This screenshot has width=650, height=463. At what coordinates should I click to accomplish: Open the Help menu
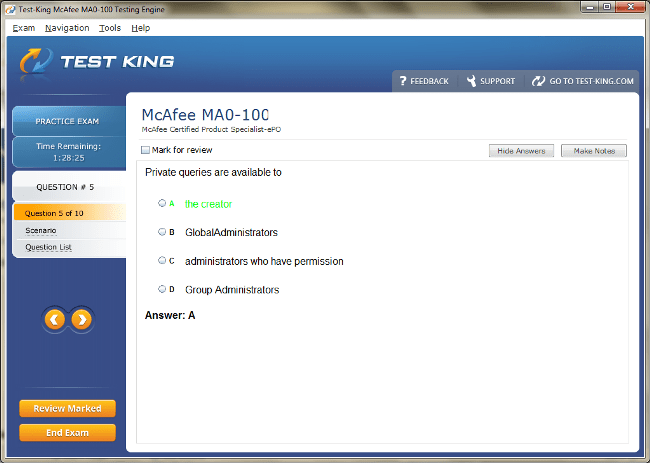(x=141, y=28)
